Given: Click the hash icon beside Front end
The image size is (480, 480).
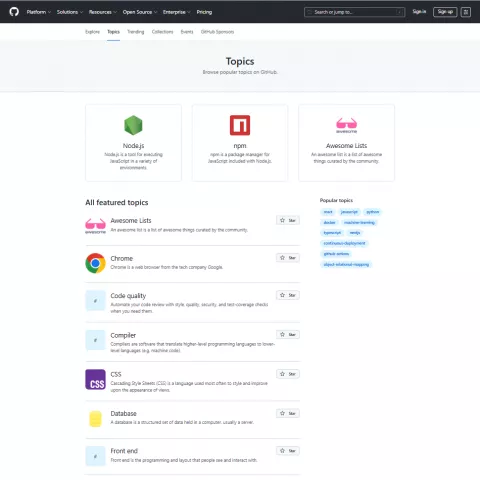Looking at the screenshot, I should (x=95, y=456).
